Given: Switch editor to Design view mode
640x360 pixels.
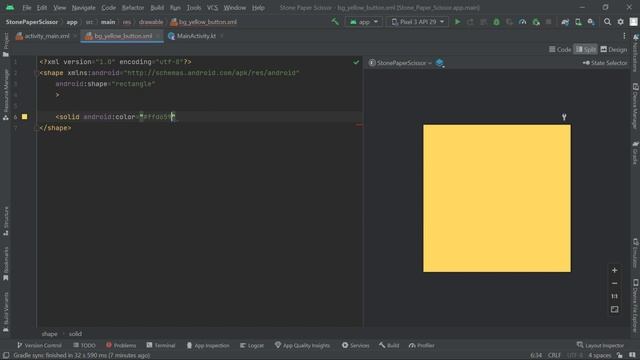Looking at the screenshot, I should click(x=613, y=49).
